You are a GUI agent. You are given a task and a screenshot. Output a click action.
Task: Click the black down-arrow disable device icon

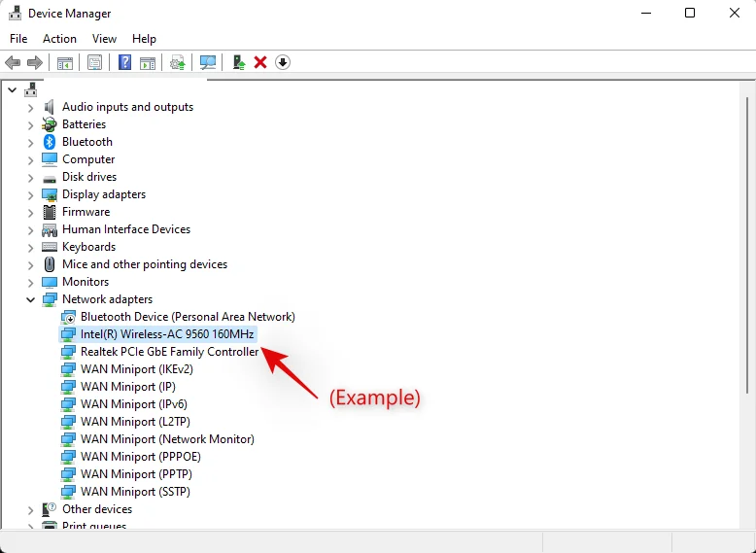[283, 62]
